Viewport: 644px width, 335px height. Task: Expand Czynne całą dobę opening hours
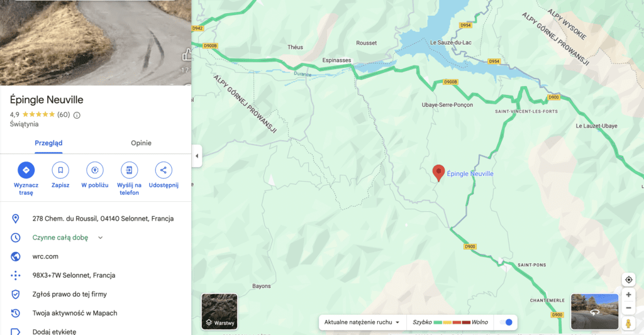pyautogui.click(x=100, y=238)
